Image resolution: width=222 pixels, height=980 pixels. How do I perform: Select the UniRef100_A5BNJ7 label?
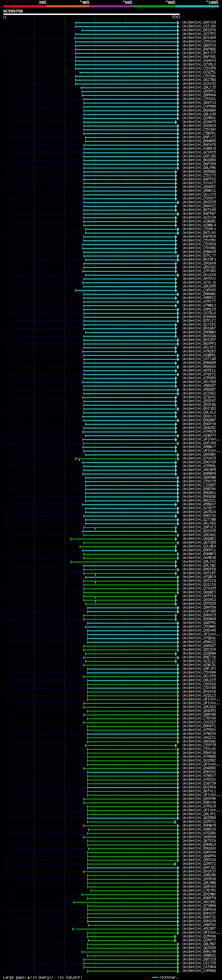199,447
